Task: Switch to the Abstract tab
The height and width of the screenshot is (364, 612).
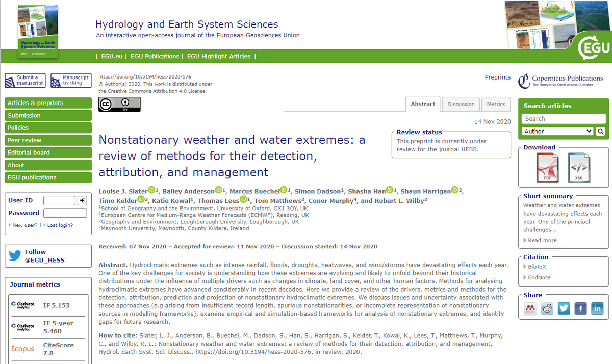Action: [x=423, y=104]
